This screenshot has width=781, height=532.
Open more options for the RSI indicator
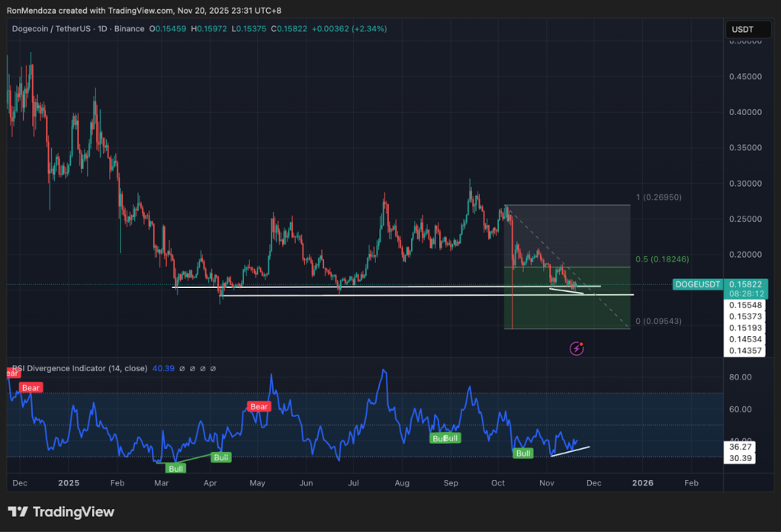click(x=212, y=368)
